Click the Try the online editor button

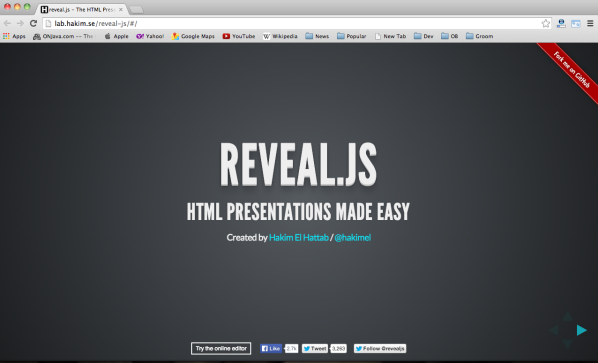[x=221, y=349]
